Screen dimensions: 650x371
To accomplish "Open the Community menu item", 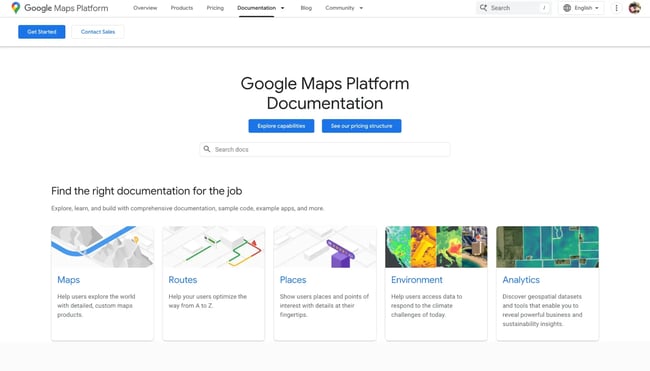I will point(340,8).
